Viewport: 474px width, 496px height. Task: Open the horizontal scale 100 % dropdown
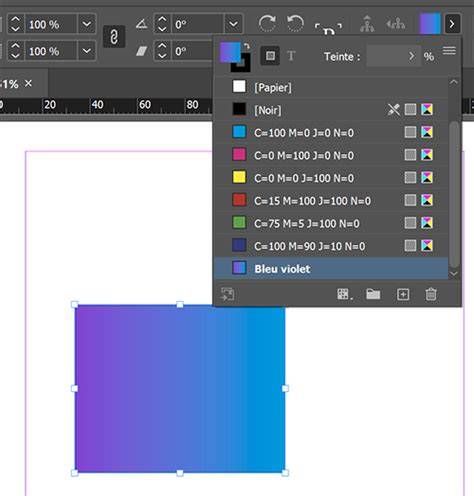pos(87,24)
